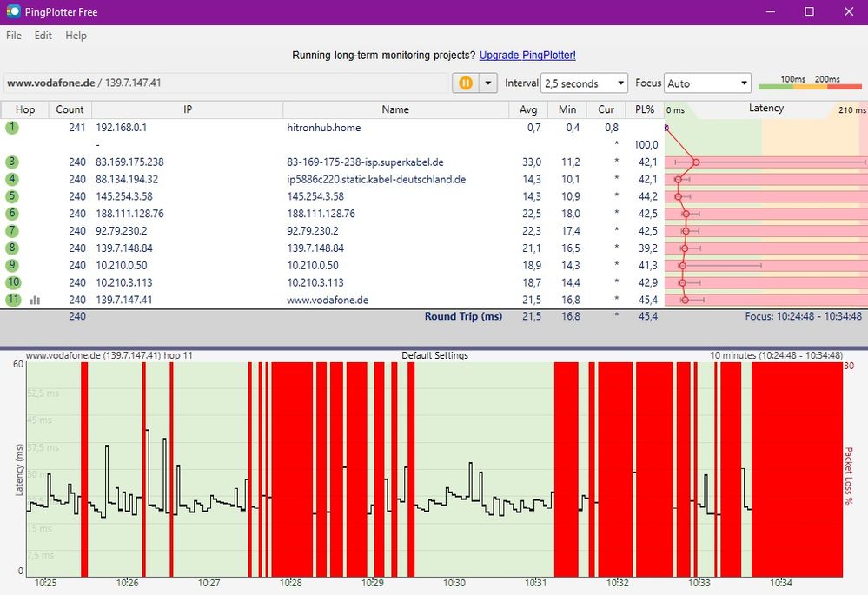Select hop 6 green circle icon
The height and width of the screenshot is (595, 868).
click(12, 213)
